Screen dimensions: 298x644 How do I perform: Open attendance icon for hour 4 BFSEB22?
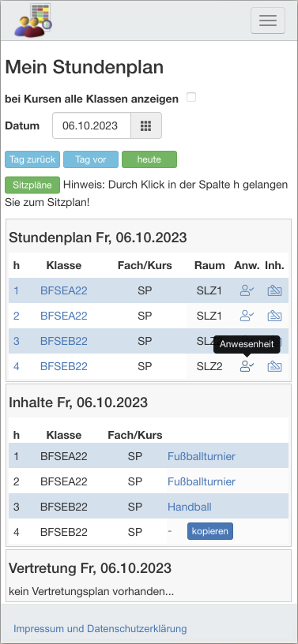(247, 366)
